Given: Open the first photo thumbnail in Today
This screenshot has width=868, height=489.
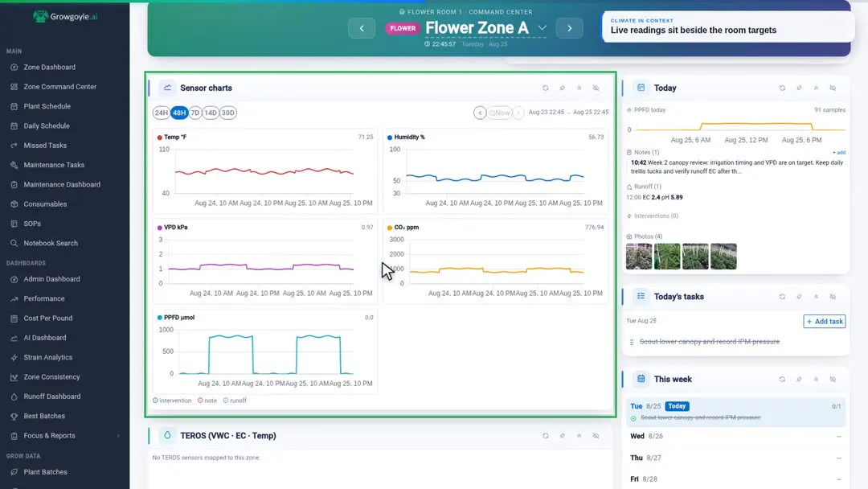Looking at the screenshot, I should click(639, 257).
